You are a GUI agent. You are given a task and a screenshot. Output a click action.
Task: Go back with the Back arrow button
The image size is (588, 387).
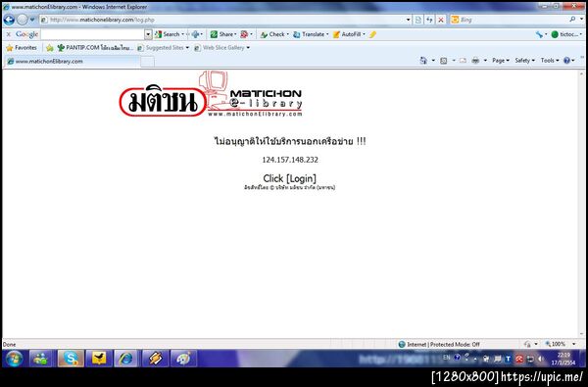[x=9, y=20]
